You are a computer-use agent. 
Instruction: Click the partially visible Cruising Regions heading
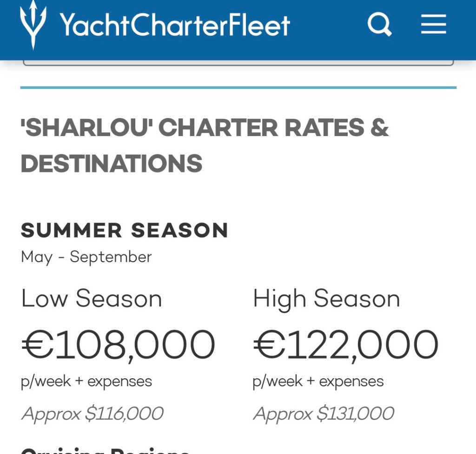[x=105, y=451]
